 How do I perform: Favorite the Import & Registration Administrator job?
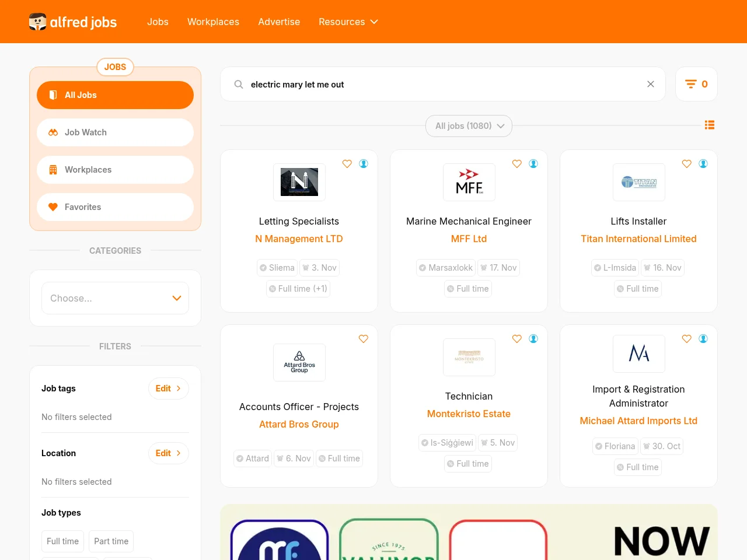tap(687, 339)
